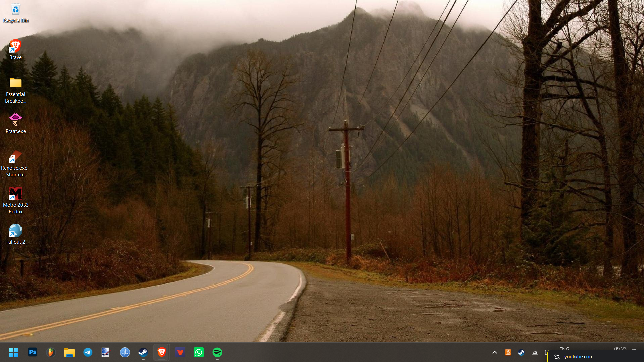Open FL Studio from the taskbar

pos(51,352)
